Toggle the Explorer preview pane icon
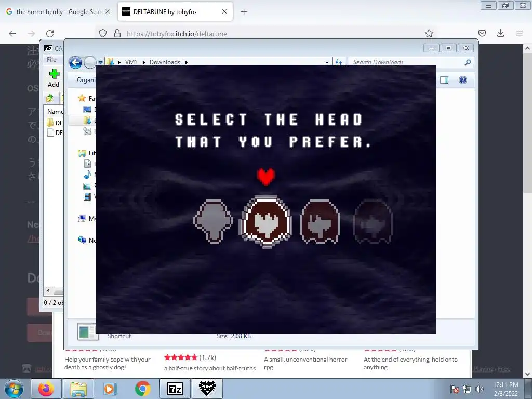 [444, 80]
